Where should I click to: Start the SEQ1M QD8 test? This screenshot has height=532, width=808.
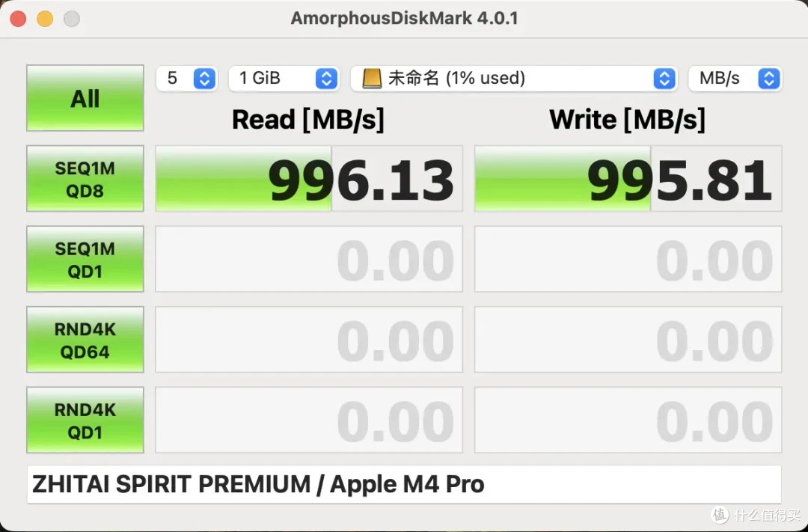point(85,178)
